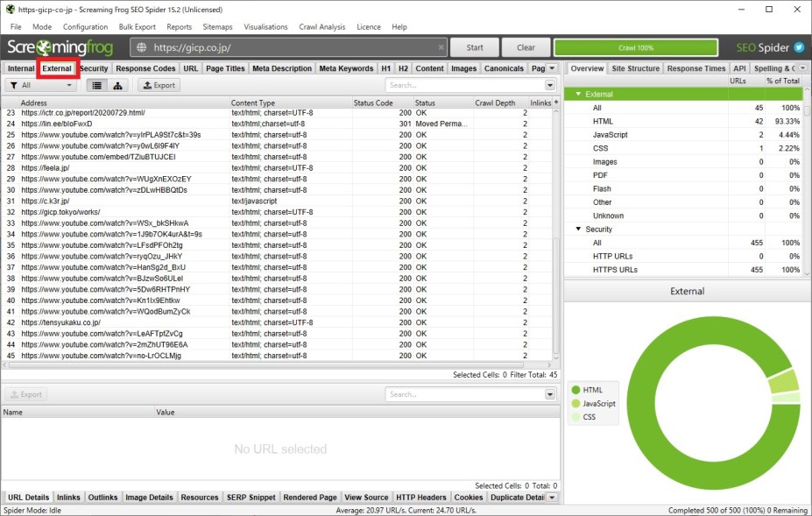Show more bottom tabs via arrow after Duplicate Details
Image resolution: width=812 pixels, height=516 pixels.
tap(552, 498)
